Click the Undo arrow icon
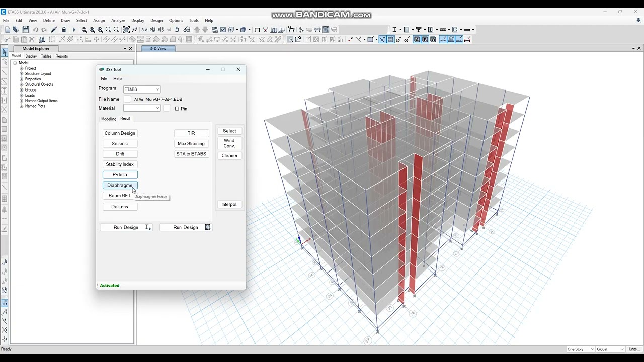 pos(36,30)
